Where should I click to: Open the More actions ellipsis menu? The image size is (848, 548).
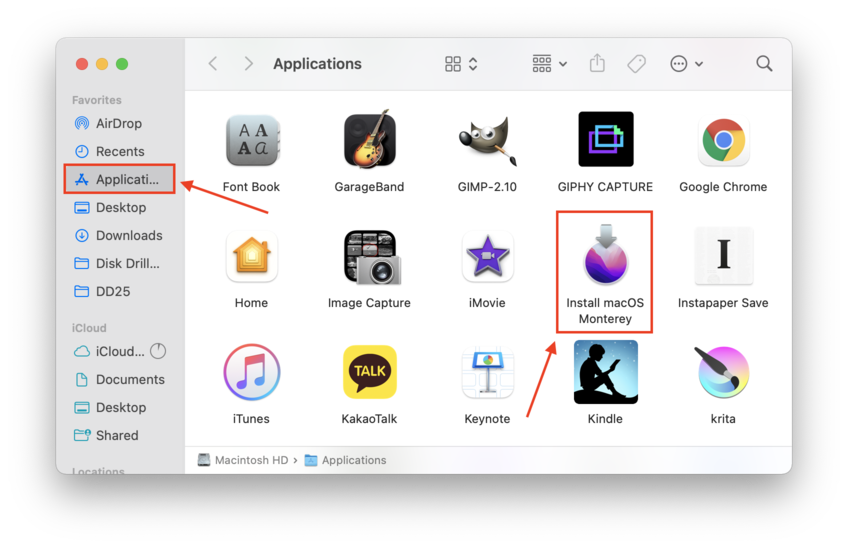point(686,64)
